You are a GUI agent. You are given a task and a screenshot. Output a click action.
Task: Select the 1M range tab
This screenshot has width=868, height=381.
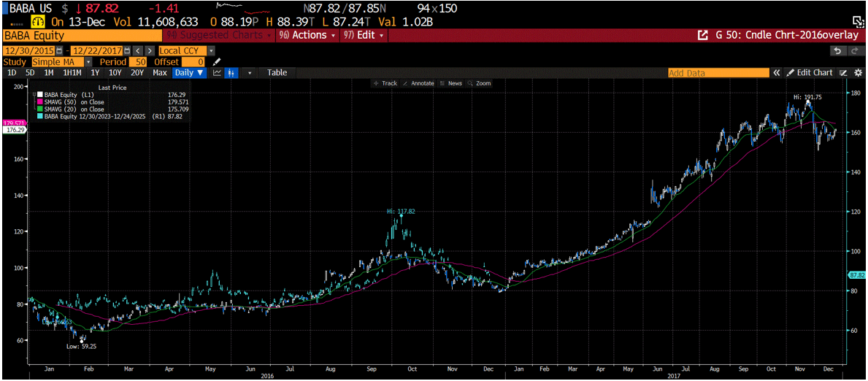pos(49,72)
